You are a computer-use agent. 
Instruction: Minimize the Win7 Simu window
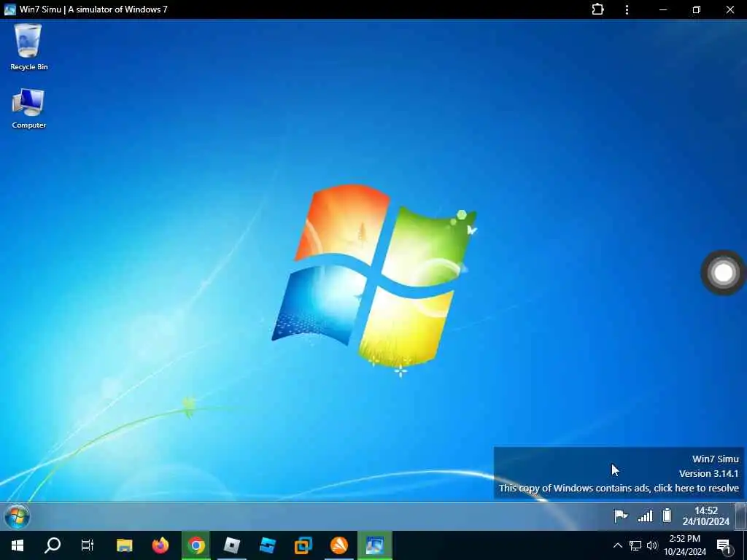662,9
